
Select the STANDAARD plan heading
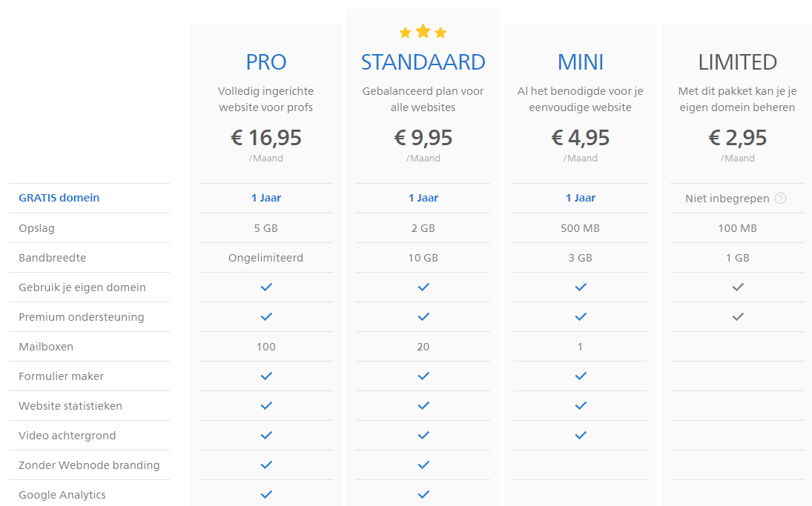coord(423,62)
